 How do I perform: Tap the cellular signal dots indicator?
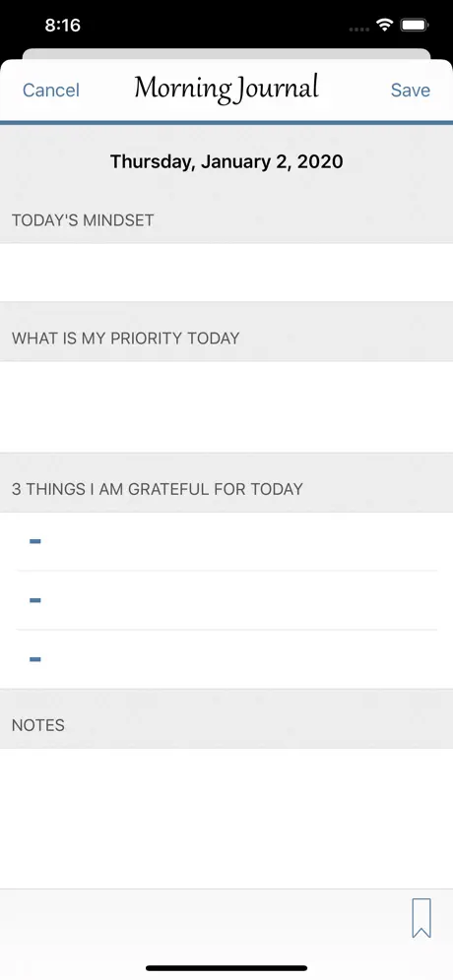click(x=358, y=29)
